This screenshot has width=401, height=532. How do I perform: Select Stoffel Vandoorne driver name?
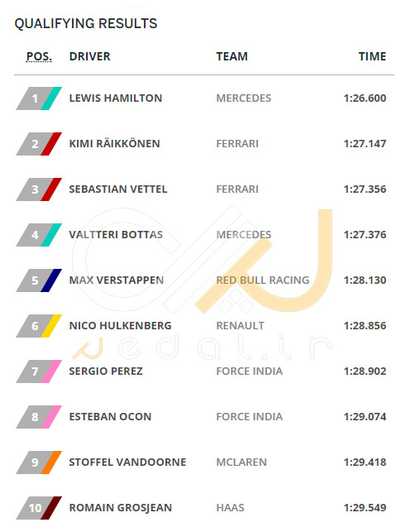point(127,463)
